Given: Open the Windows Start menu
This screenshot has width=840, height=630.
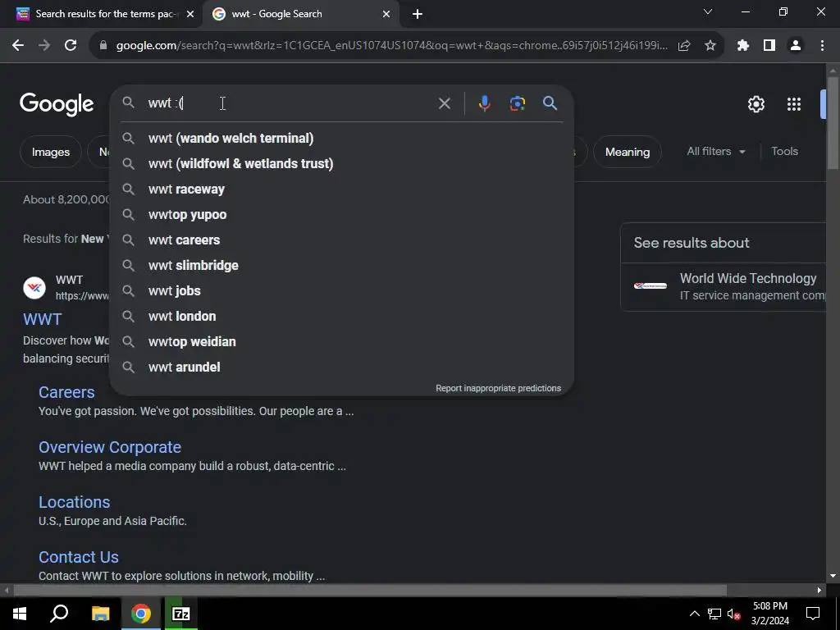Looking at the screenshot, I should tap(20, 614).
